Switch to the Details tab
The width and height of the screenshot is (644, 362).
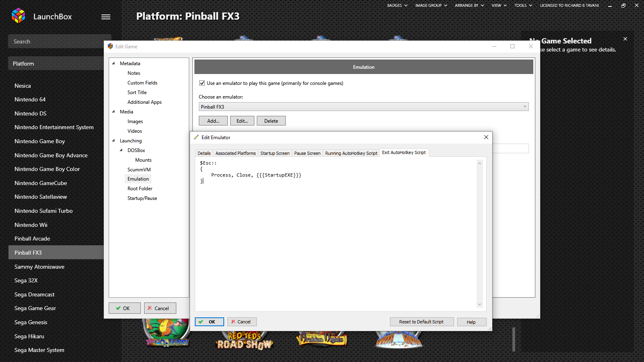pos(204,153)
